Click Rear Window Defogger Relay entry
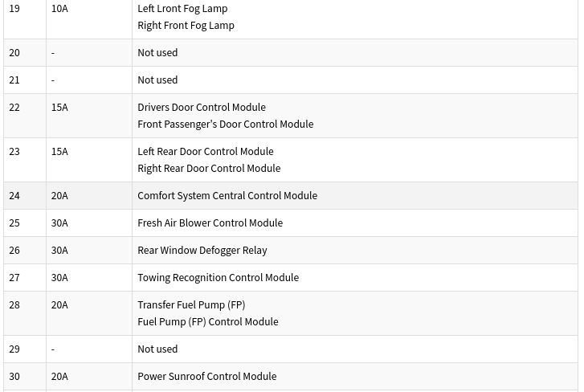The width and height of the screenshot is (584, 392). [x=202, y=250]
